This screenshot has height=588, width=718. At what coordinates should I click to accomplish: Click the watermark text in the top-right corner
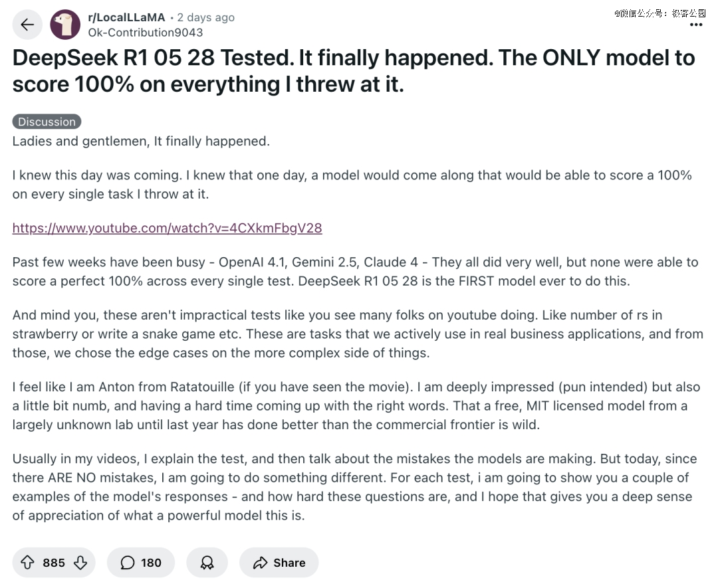[x=659, y=13]
